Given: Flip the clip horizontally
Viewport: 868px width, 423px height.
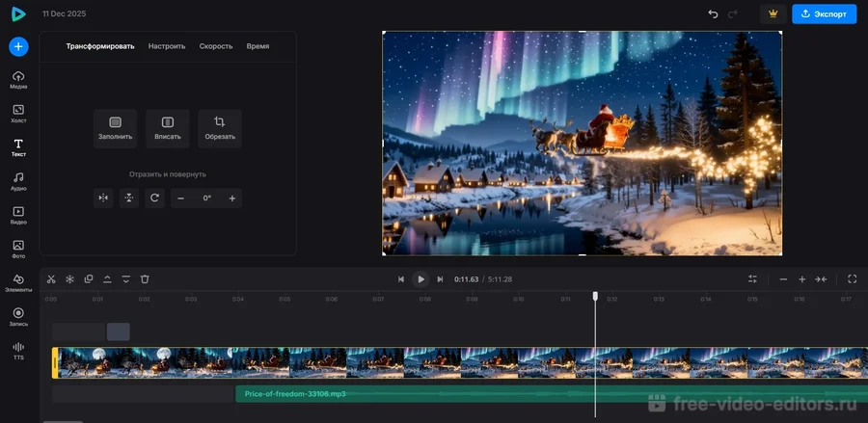Looking at the screenshot, I should click(103, 198).
